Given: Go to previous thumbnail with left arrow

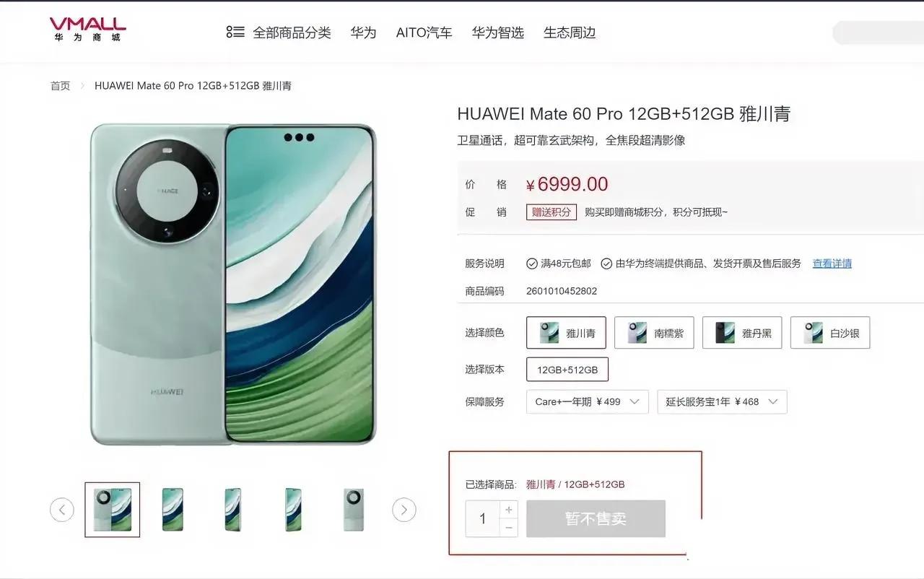Looking at the screenshot, I should click(62, 510).
